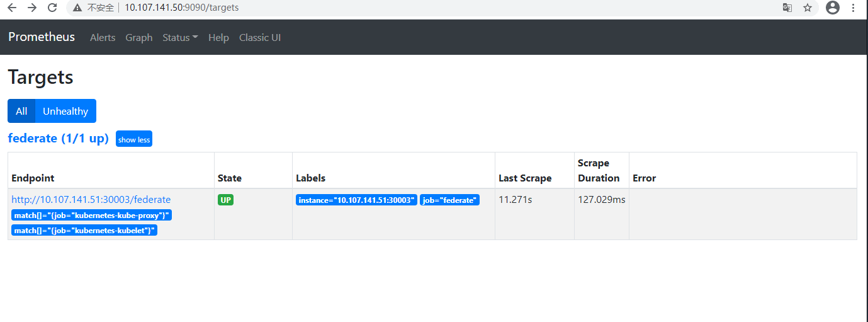Collapse federate group with show less

click(134, 139)
